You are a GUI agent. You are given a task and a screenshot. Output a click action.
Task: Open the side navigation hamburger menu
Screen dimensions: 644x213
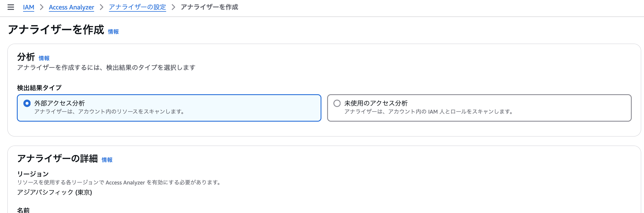(11, 7)
